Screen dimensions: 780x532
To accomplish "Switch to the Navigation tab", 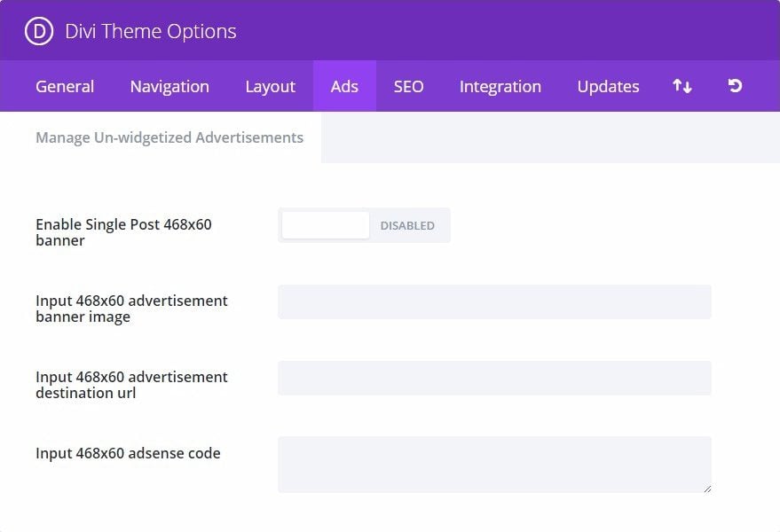I will 169,87.
